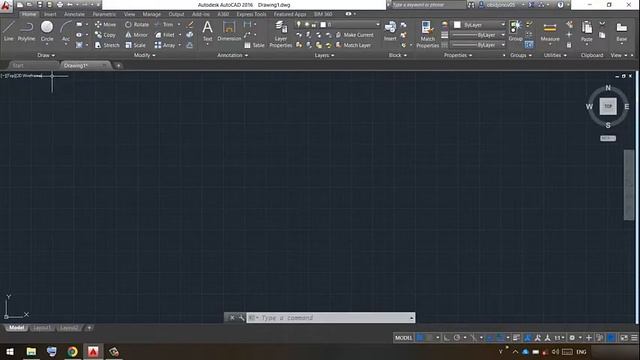
Task: Open the ByLayer color dropdown
Action: point(479,25)
